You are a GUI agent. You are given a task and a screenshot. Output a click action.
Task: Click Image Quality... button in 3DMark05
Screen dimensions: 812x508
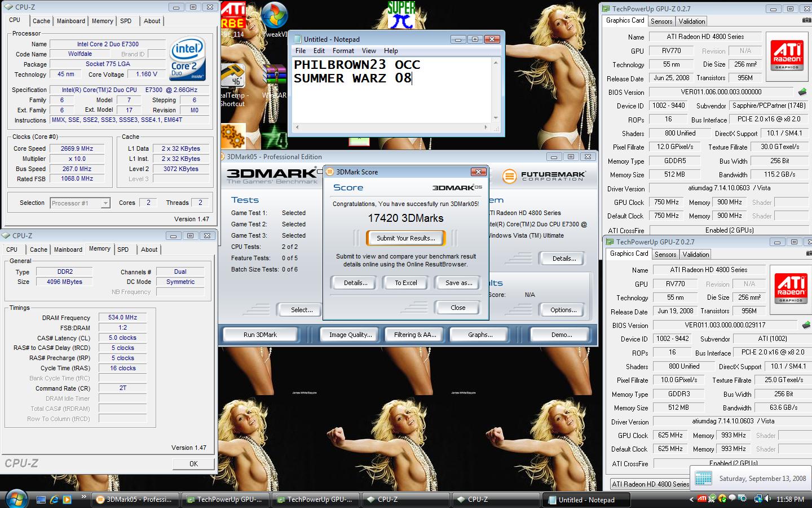pyautogui.click(x=350, y=335)
